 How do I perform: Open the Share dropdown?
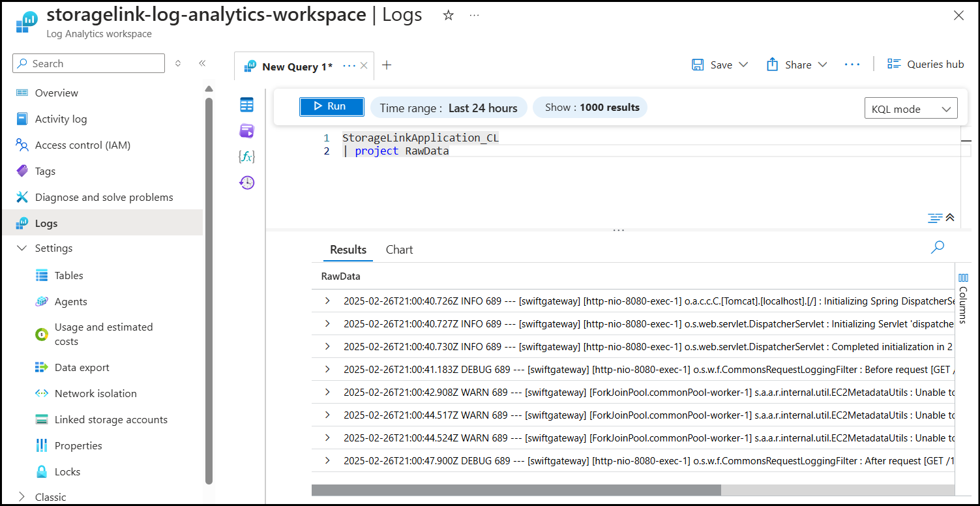coord(797,65)
